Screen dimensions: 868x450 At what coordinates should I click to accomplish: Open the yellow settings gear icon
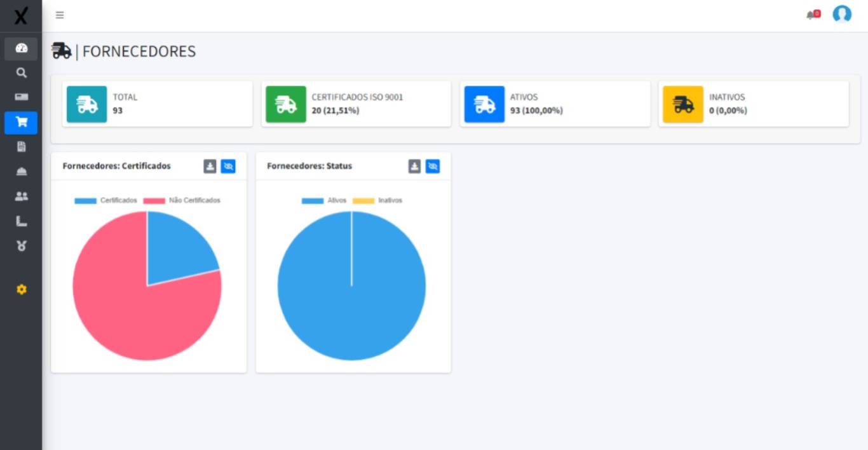click(21, 289)
